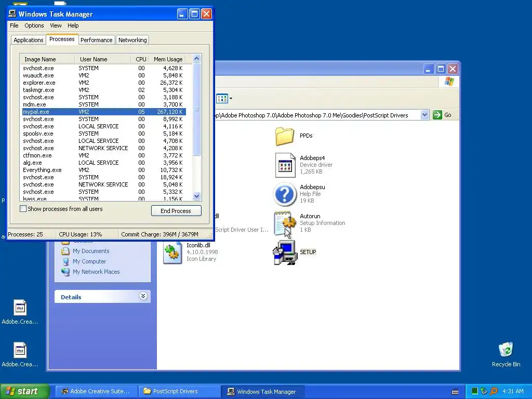Open the Recycle Bin desktop icon
The image size is (532, 399).
point(506,350)
